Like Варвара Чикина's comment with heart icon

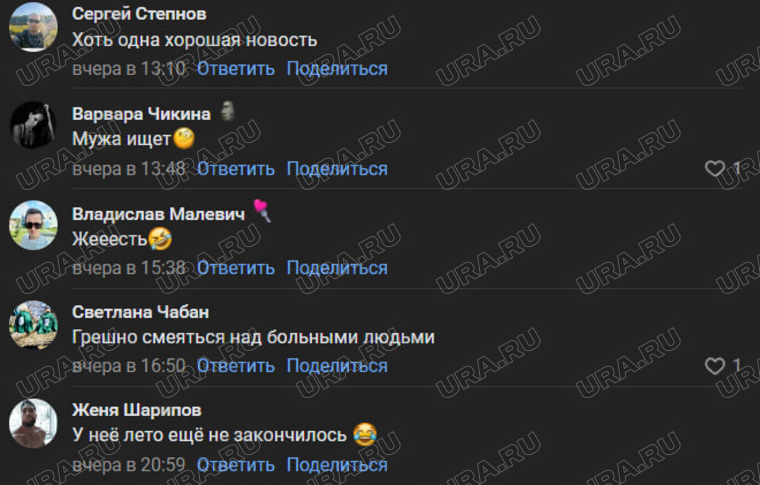pos(714,169)
